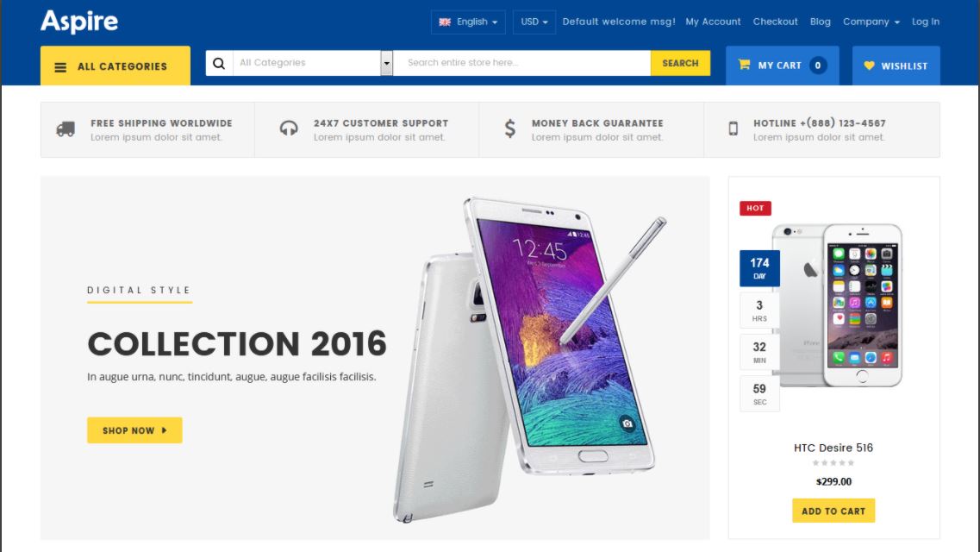Image resolution: width=980 pixels, height=552 pixels.
Task: Open the USD currency dropdown
Action: [x=534, y=22]
